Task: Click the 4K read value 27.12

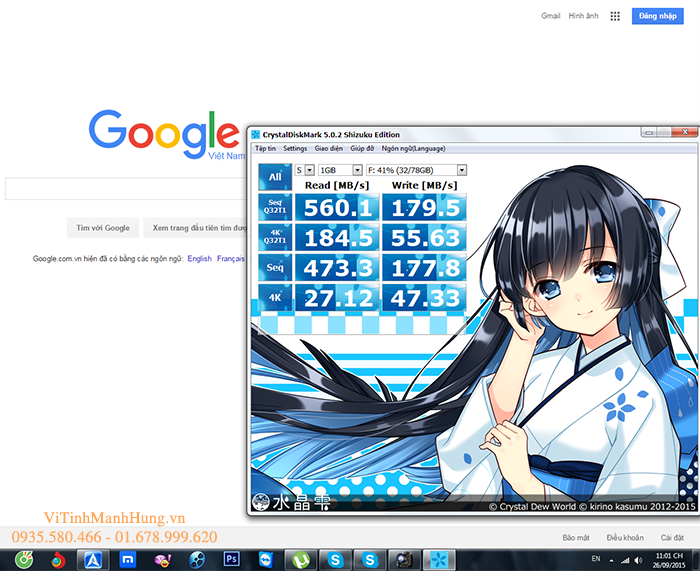Action: click(x=338, y=297)
